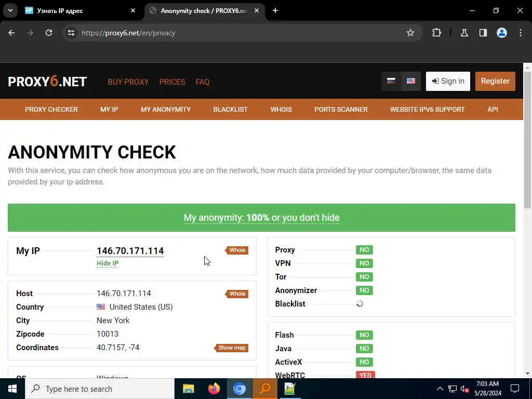Screen dimensions: 532x399
Task: Open the BUY PROXY link
Action: coord(128,82)
